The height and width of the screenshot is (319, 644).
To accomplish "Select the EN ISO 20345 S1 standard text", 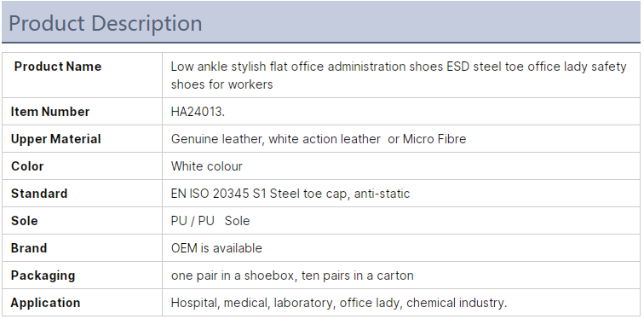I will [x=290, y=194].
